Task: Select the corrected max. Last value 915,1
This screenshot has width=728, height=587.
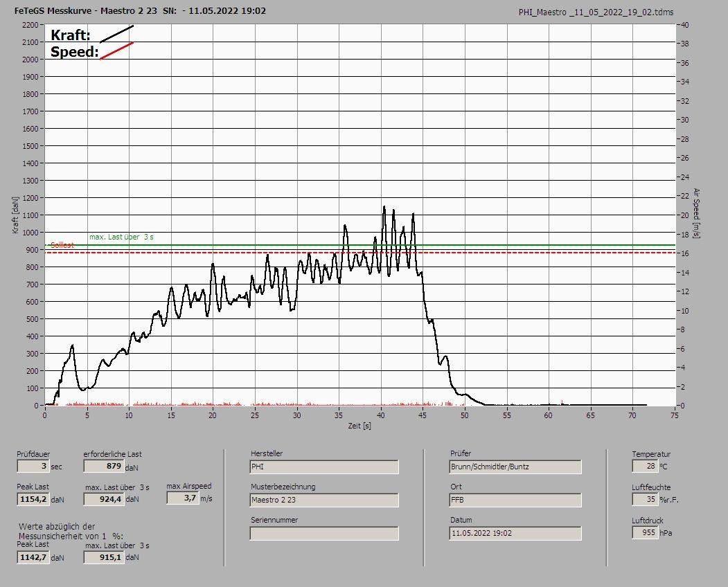Action: [104, 557]
